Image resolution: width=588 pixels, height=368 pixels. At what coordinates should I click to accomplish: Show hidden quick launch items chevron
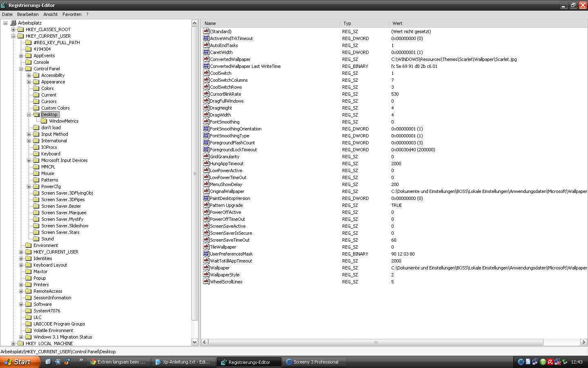tap(81, 360)
